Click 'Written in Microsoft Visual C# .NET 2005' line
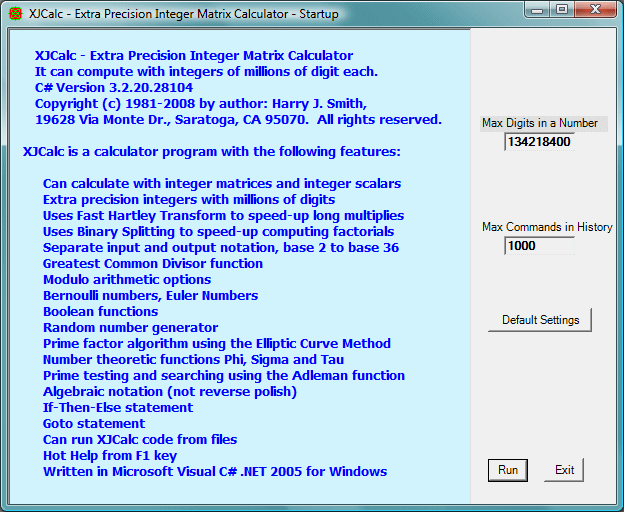The image size is (624, 512). click(x=215, y=471)
